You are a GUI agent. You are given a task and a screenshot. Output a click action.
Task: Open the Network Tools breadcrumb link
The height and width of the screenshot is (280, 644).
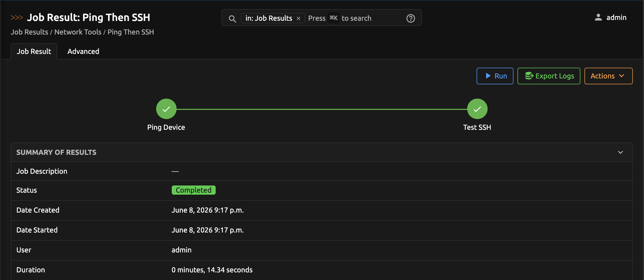(x=78, y=32)
